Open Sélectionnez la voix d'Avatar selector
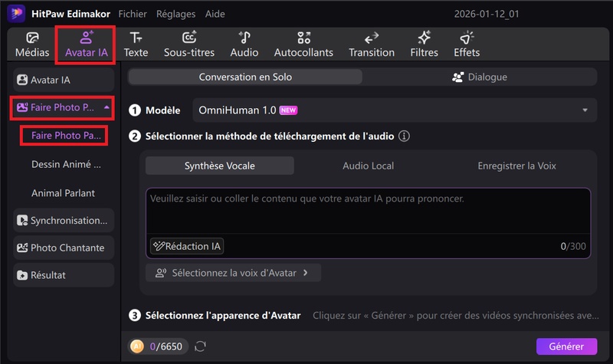 click(233, 273)
